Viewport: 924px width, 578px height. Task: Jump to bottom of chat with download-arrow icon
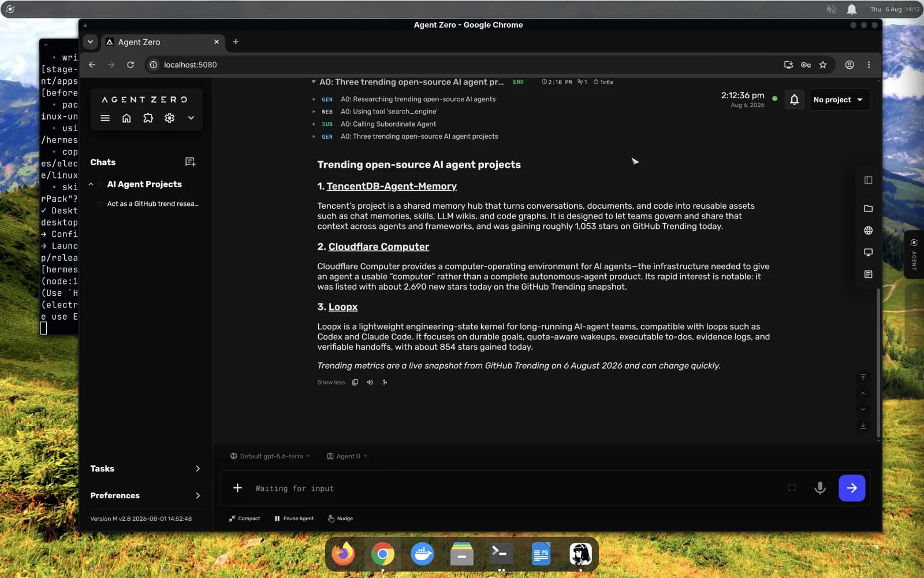coord(863,425)
